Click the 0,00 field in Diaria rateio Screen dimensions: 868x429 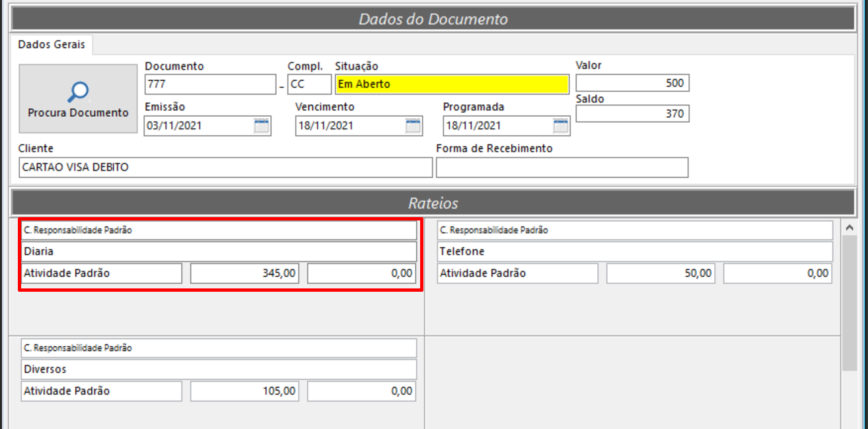click(362, 273)
